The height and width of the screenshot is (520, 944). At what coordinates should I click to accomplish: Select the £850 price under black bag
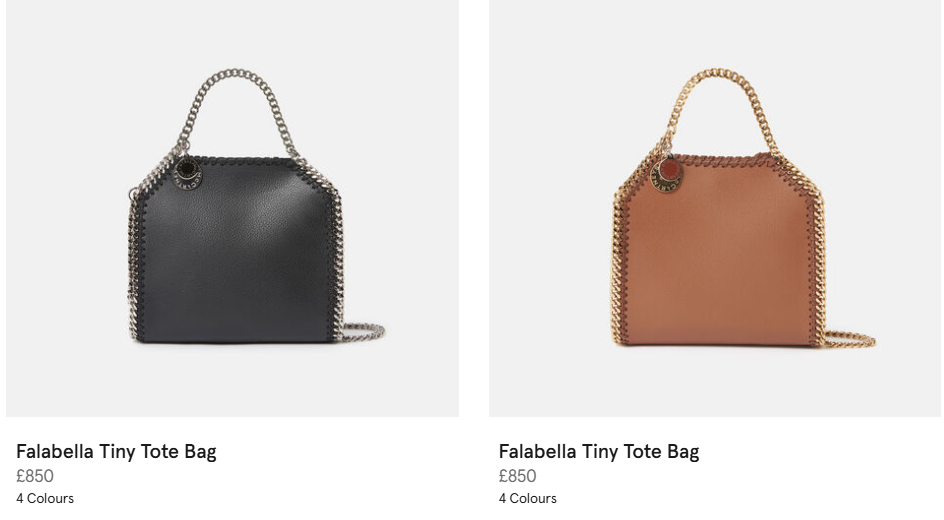tap(35, 476)
